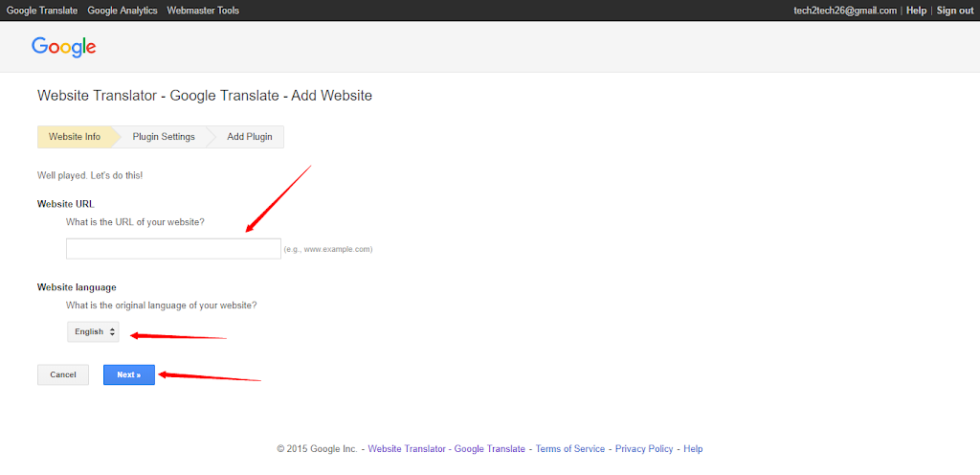980x475 pixels.
Task: Open footer Google Translate link
Action: click(x=489, y=449)
